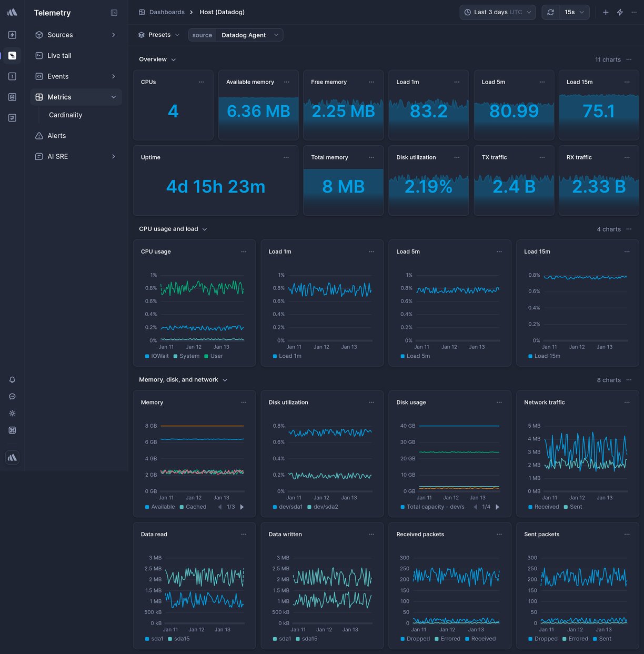Collapse the sidebar using the panel toggle
The height and width of the screenshot is (654, 644).
coord(114,13)
